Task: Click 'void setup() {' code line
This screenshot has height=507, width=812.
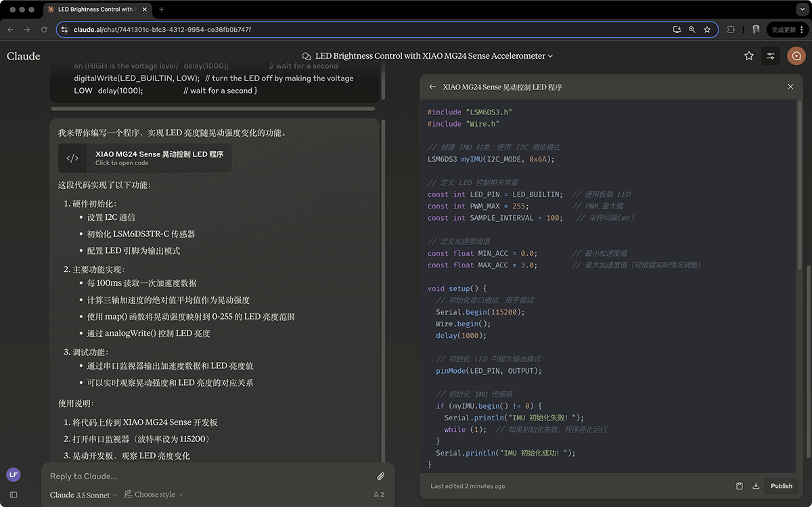Action: [x=457, y=288]
